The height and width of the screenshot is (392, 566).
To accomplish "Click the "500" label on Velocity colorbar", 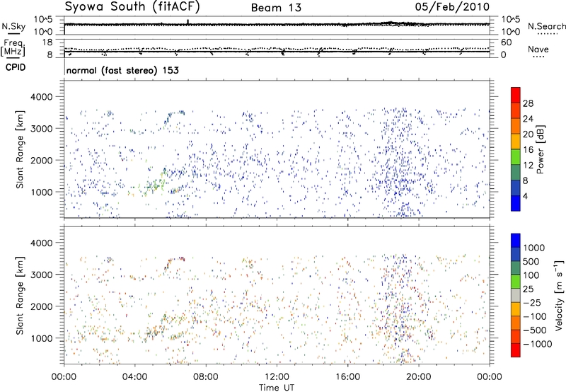I will click(531, 261).
